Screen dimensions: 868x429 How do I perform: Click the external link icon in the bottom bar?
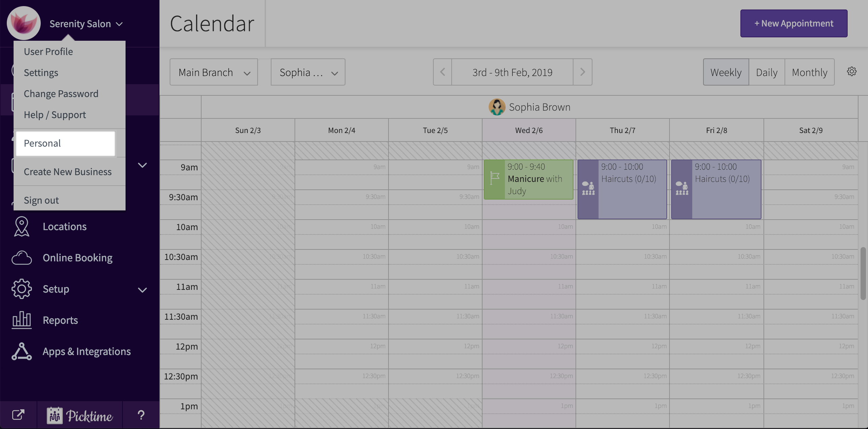point(18,415)
